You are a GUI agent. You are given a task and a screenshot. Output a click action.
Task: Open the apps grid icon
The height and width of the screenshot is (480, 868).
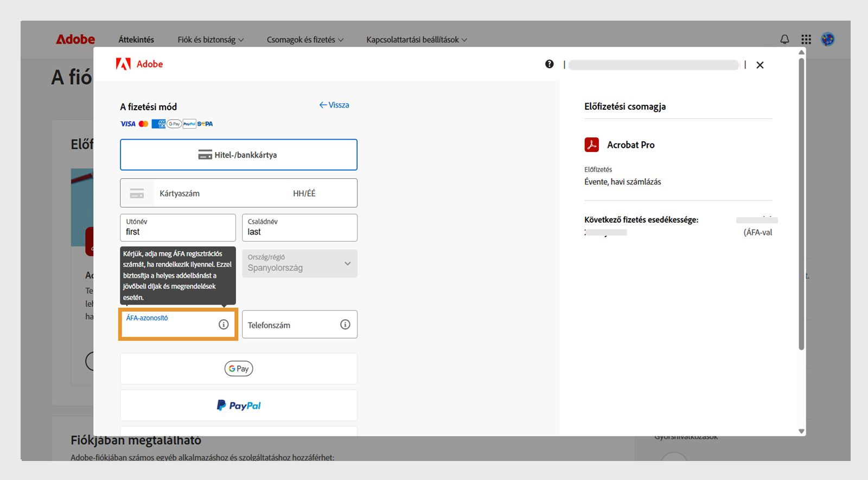coord(806,39)
